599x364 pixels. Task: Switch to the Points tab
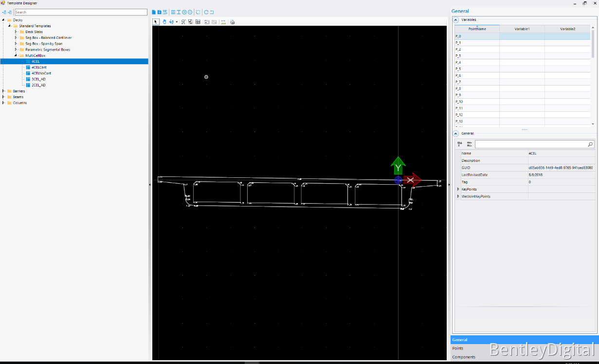525,348
